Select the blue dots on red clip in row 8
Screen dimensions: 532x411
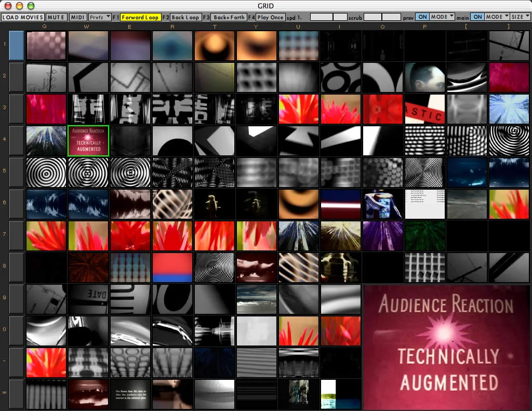click(130, 267)
